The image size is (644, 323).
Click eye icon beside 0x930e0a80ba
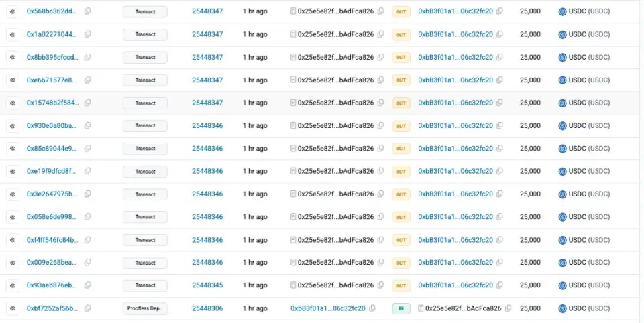click(13, 126)
